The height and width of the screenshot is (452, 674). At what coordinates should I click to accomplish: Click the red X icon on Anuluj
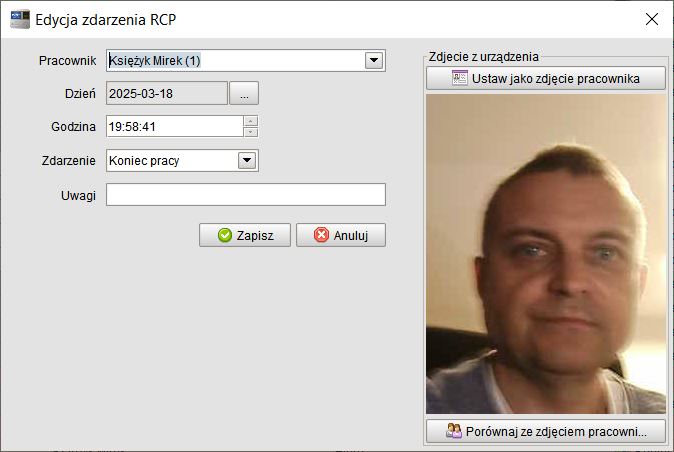(321, 235)
